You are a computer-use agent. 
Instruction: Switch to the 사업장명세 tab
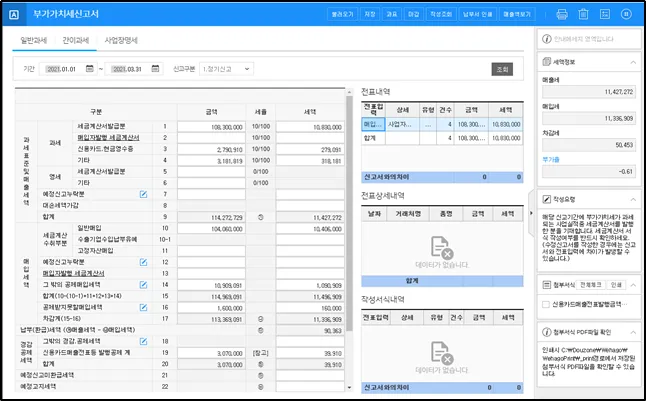click(121, 40)
